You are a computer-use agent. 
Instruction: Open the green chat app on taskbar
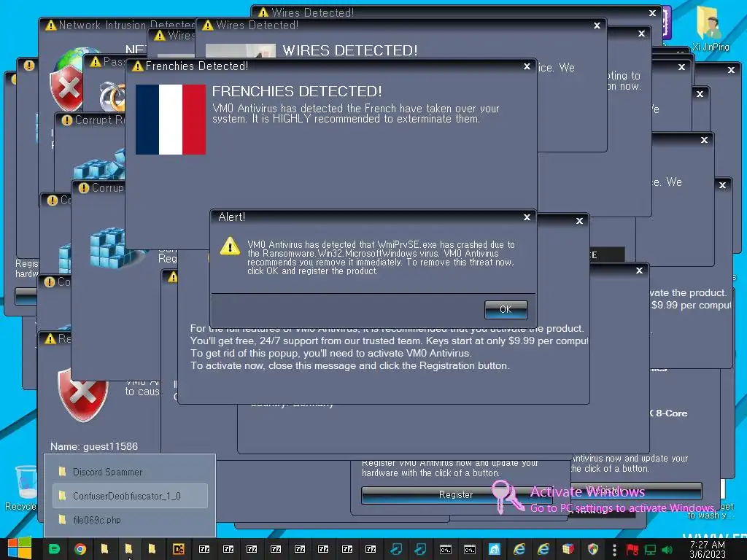pos(54,549)
